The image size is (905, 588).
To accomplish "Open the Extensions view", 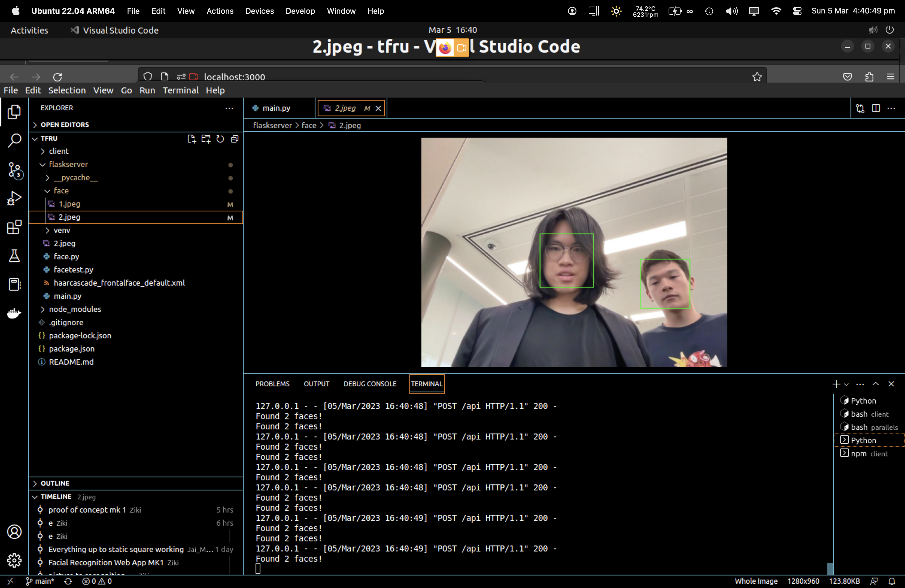I will click(x=14, y=227).
